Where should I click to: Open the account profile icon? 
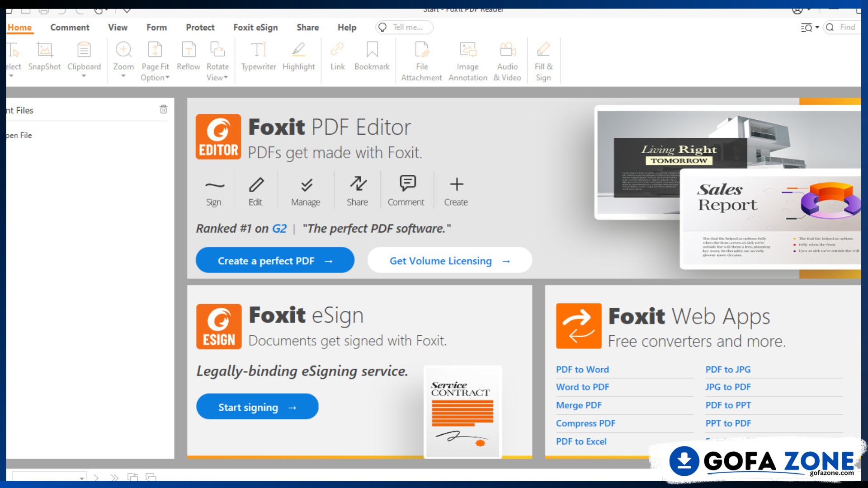coord(797,10)
